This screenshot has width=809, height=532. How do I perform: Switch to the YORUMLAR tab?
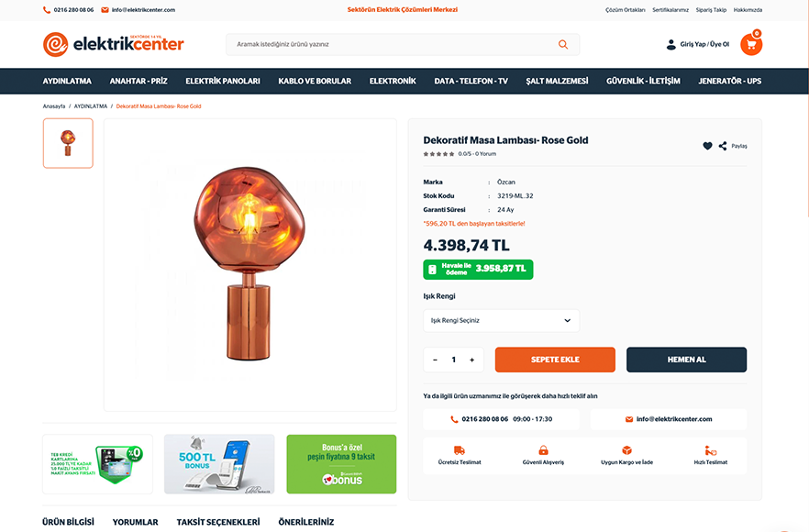tap(135, 522)
